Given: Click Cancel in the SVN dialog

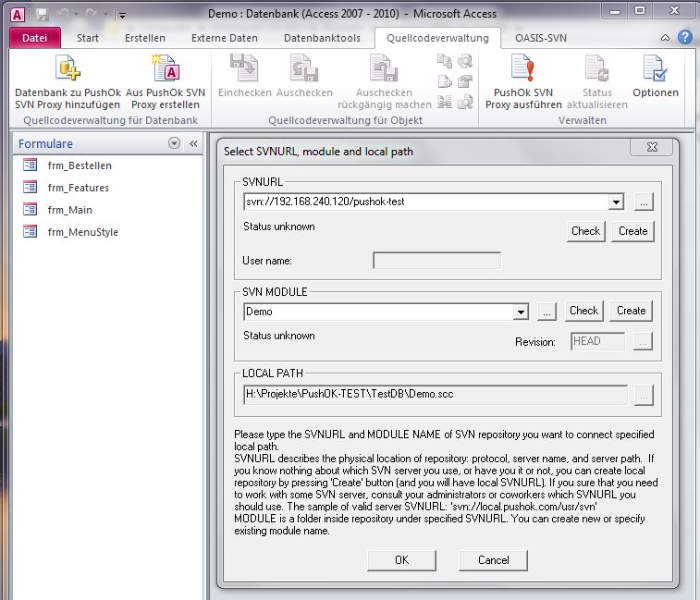Looking at the screenshot, I should [493, 559].
